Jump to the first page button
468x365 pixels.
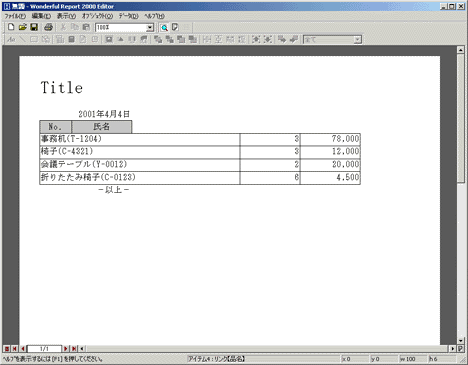tap(15, 349)
